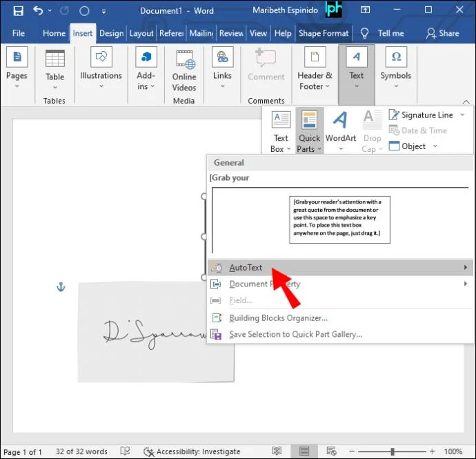Open the References tab

click(x=171, y=33)
